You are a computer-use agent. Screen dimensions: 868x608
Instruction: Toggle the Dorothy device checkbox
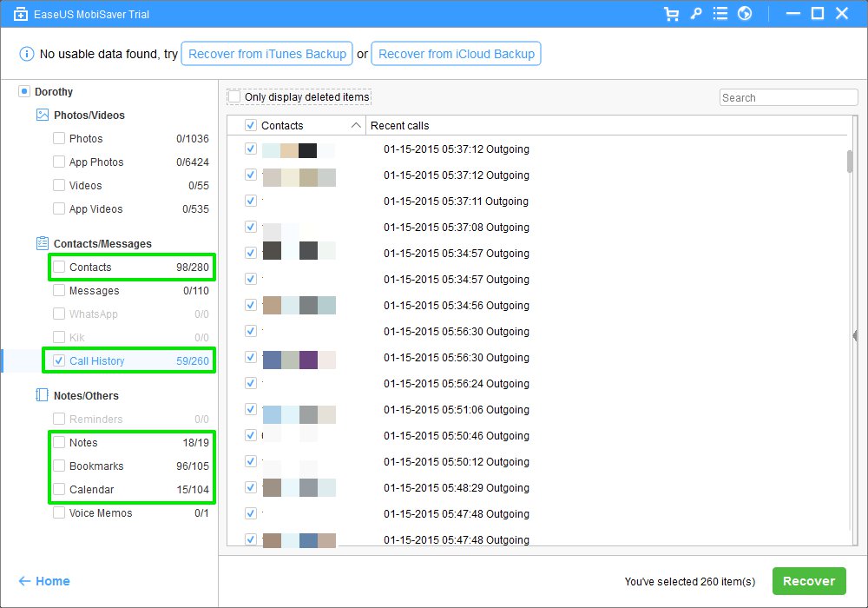pos(23,91)
